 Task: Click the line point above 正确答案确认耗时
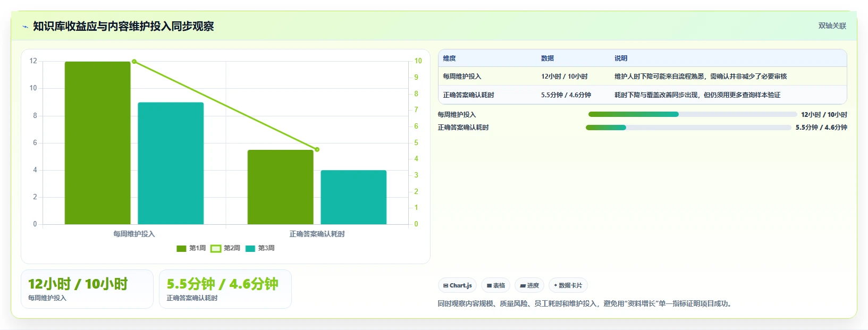click(317, 149)
